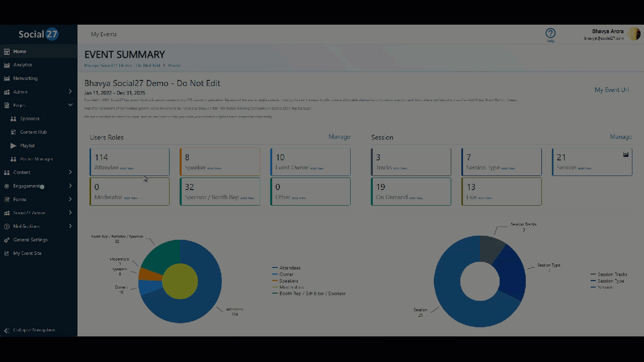Viewport: 644px width, 362px height.
Task: Add New on the On Demand card
Action: 416,198
